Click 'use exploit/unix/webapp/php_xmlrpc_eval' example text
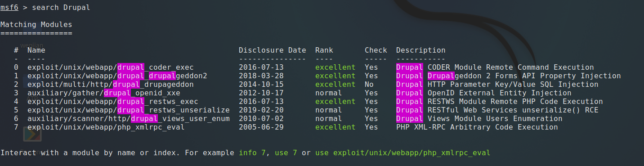This screenshot has height=166, width=644. (x=403, y=153)
